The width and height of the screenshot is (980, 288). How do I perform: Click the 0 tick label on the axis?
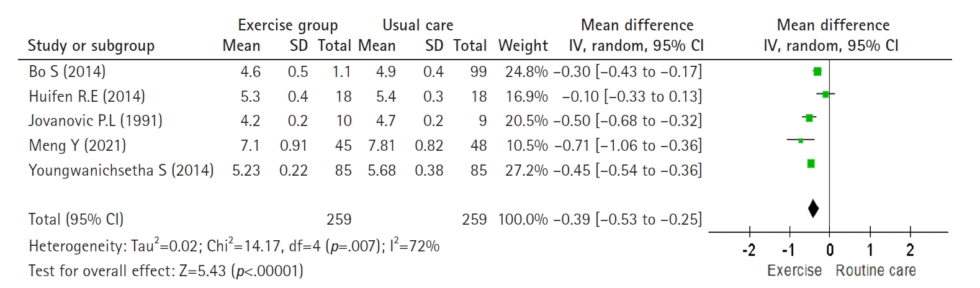[830, 250]
